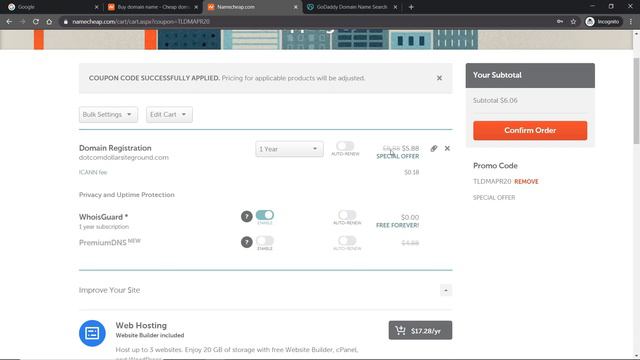Remove domain registration from cart

tap(447, 148)
